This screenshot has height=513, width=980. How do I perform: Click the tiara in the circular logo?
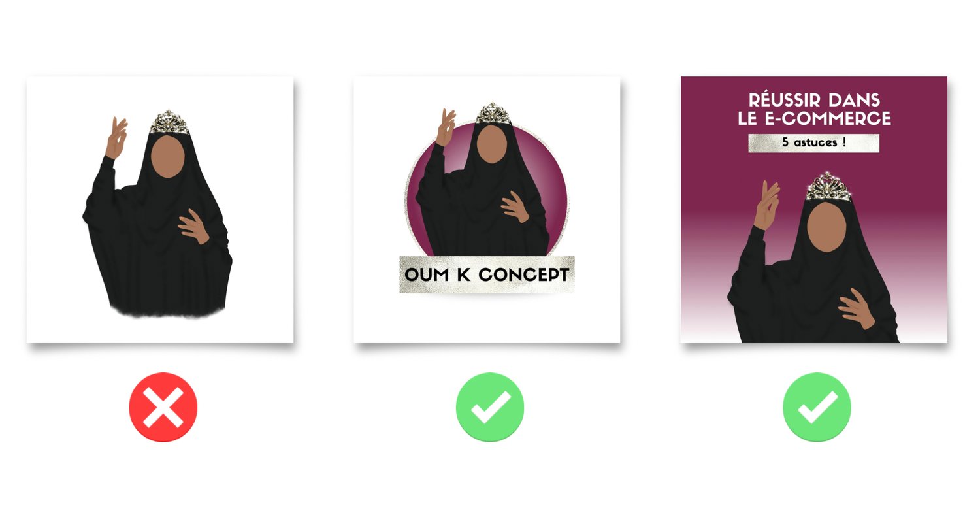click(492, 113)
